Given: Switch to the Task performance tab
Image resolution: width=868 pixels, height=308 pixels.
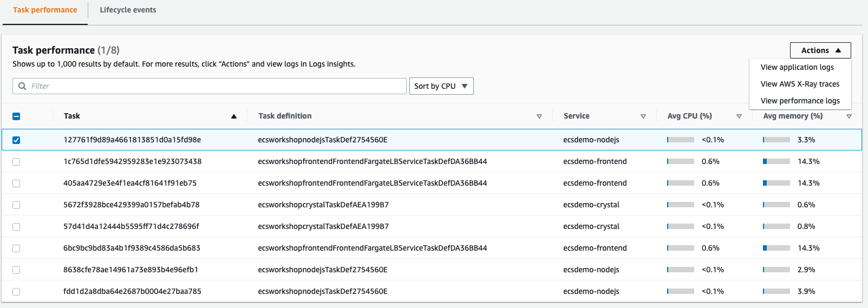Looking at the screenshot, I should 45,10.
